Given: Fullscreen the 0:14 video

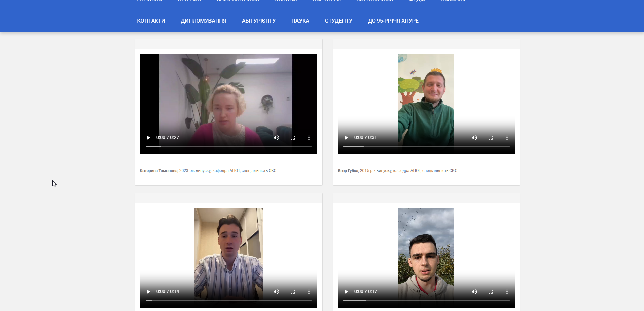Looking at the screenshot, I should tap(293, 292).
